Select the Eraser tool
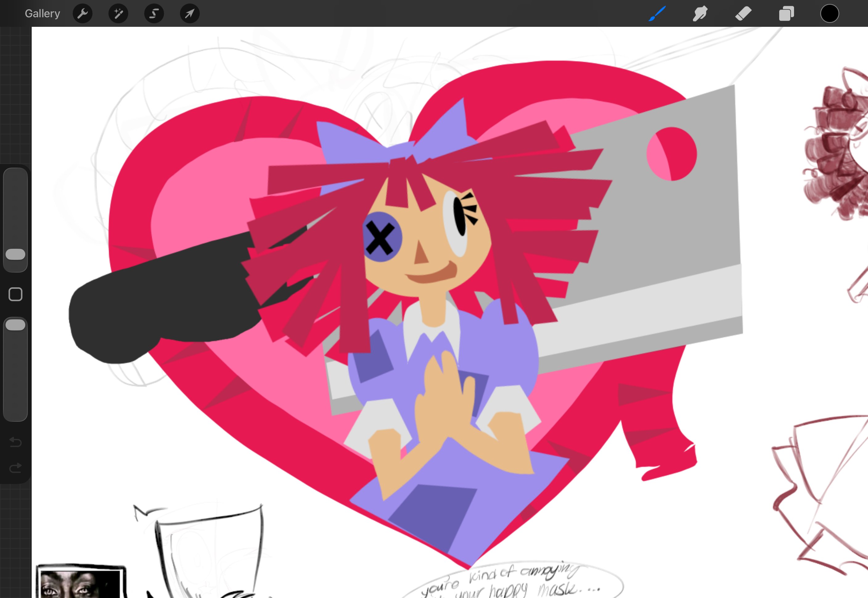 click(x=743, y=14)
